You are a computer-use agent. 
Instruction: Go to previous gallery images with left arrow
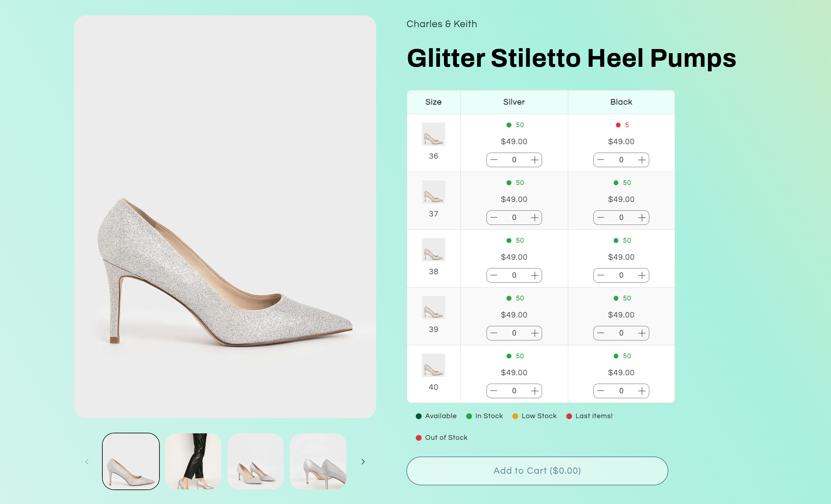click(x=87, y=461)
